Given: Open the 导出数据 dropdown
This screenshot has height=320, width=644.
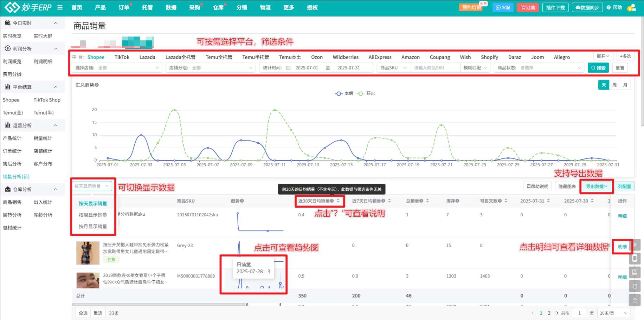Looking at the screenshot, I should point(597,187).
